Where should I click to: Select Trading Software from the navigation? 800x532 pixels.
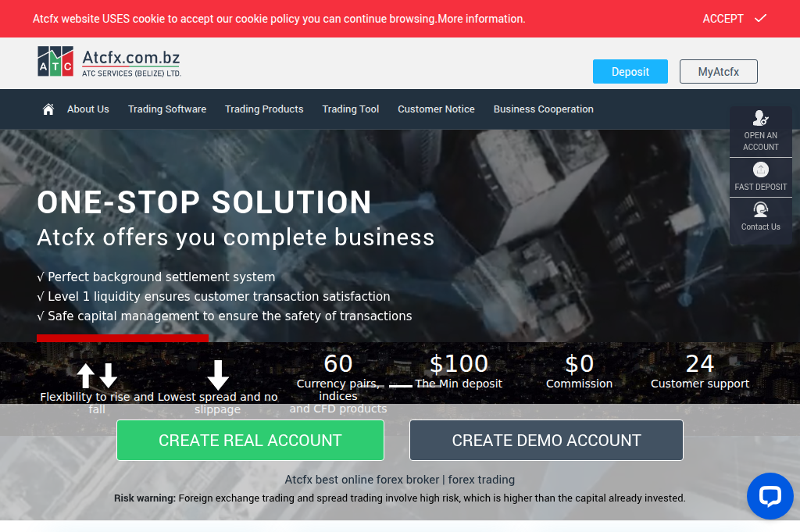[x=166, y=109]
